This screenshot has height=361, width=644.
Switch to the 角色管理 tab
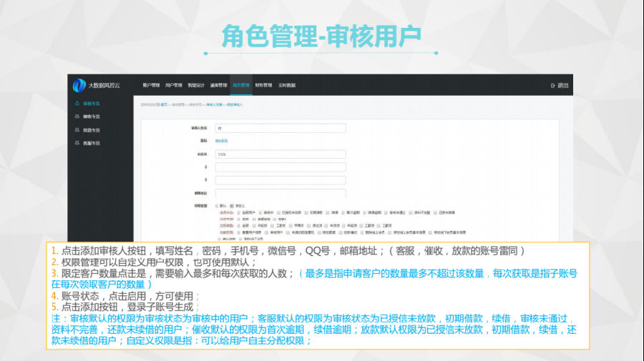241,85
